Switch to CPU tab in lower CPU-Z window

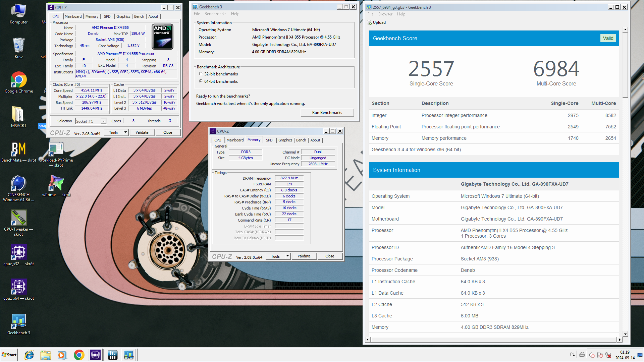click(218, 140)
